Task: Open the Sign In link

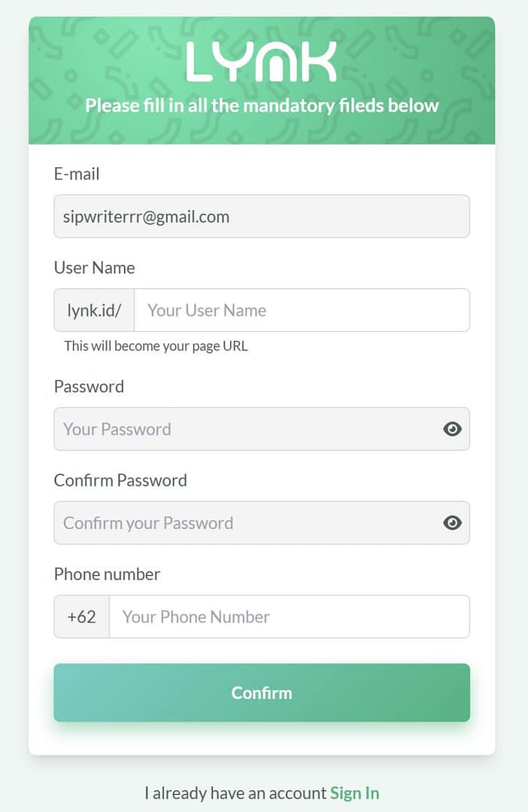Action: [x=354, y=793]
